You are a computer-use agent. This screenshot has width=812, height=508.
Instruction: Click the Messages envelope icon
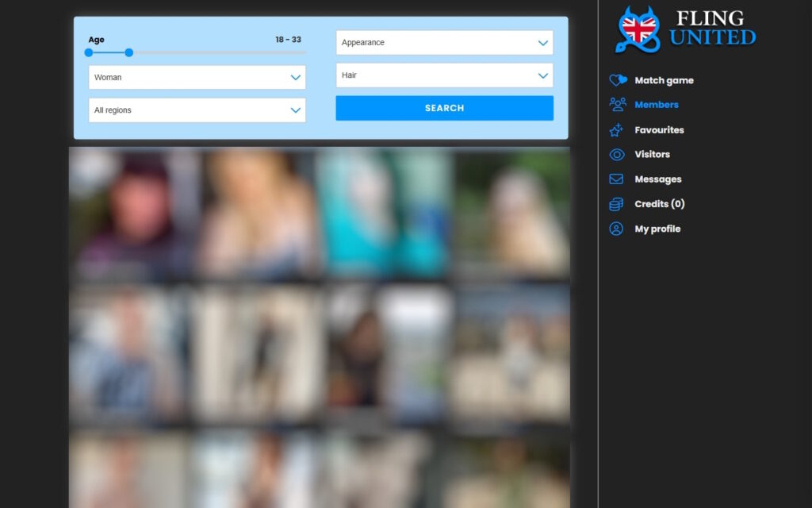pyautogui.click(x=616, y=179)
